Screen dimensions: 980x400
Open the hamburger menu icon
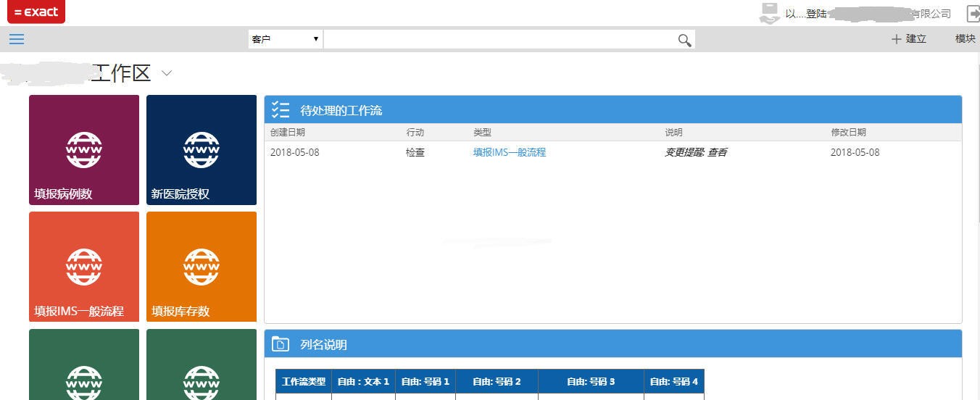point(17,39)
